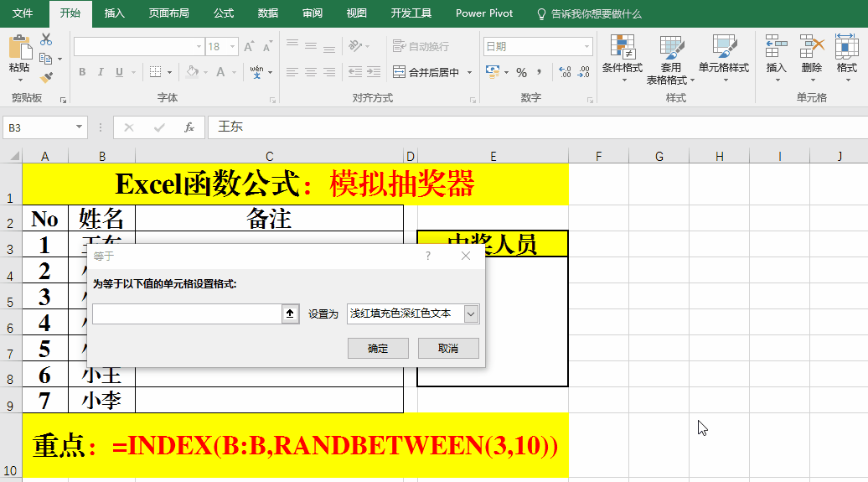Open 单元格样式 cell styles menu
The image size is (868, 482).
(724, 58)
